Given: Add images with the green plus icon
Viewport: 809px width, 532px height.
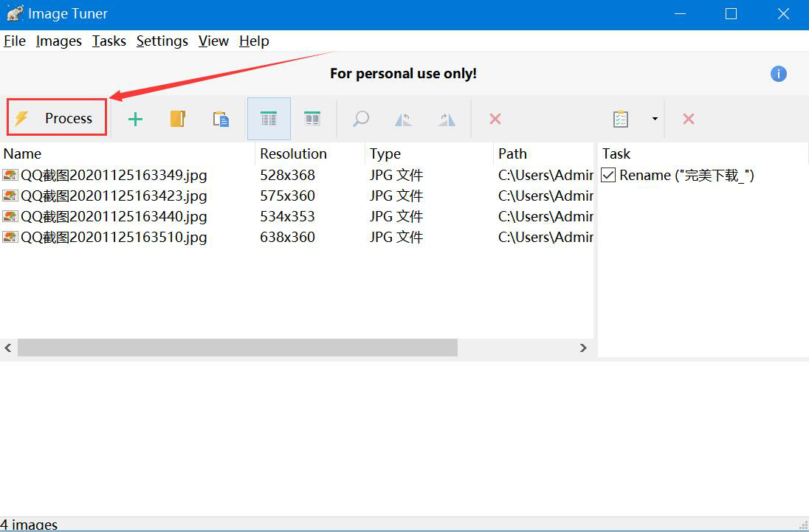Looking at the screenshot, I should point(135,119).
